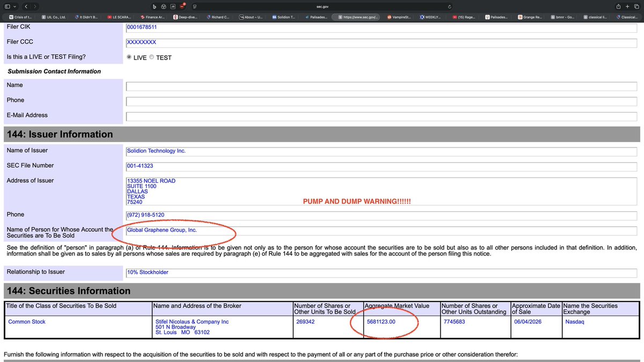Switch to the 'Finance Ar...' tab
Viewport: 644px width, 362px height.
[x=152, y=17]
